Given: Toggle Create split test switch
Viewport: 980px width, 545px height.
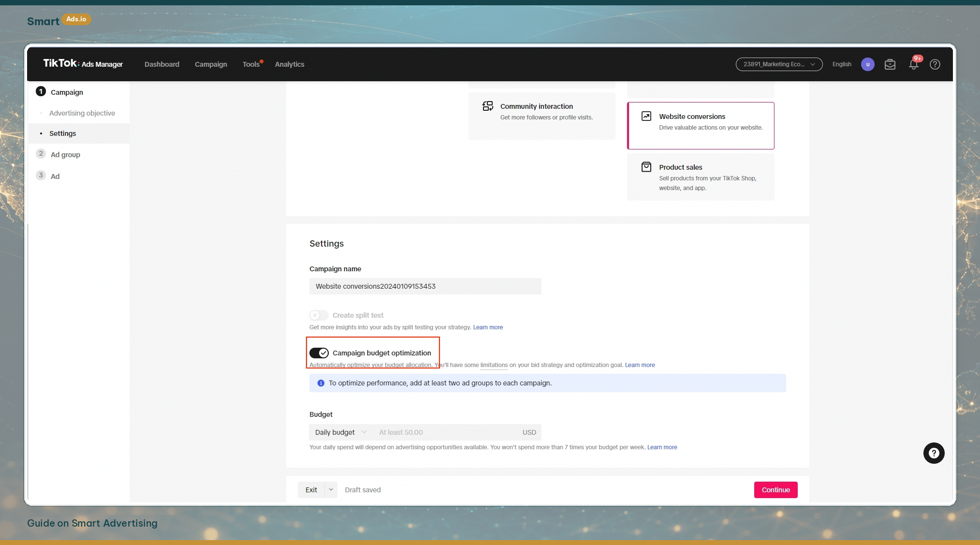Looking at the screenshot, I should (319, 315).
